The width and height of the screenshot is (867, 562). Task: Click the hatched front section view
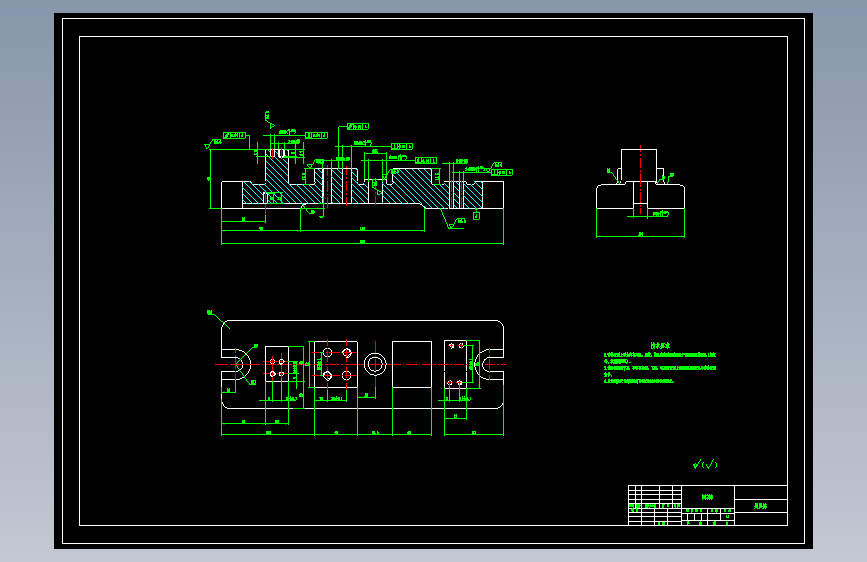(x=362, y=180)
